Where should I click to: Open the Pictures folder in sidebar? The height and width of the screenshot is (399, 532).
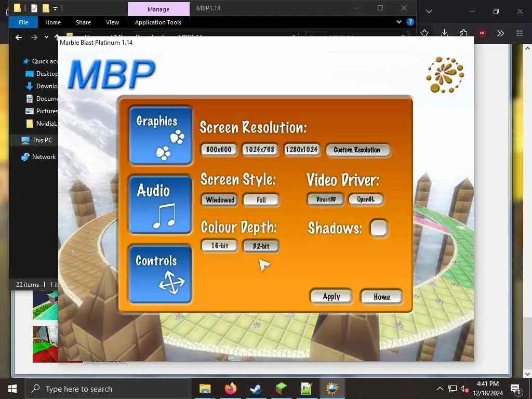42,111
